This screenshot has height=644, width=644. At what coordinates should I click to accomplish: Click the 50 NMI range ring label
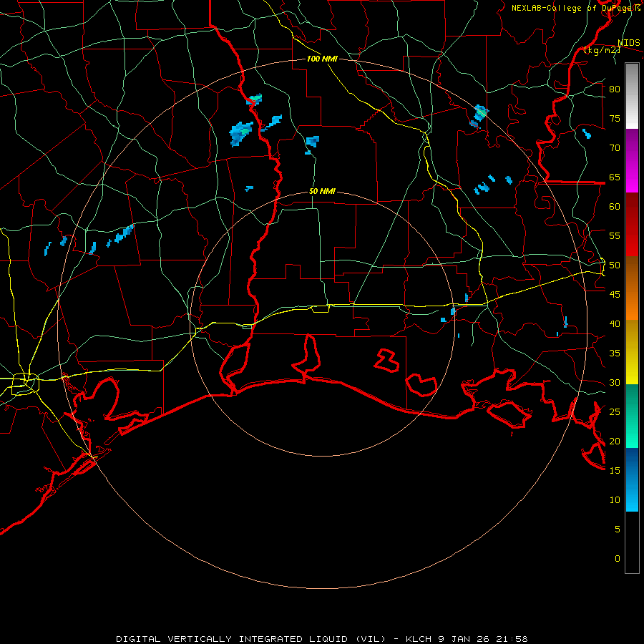322,191
